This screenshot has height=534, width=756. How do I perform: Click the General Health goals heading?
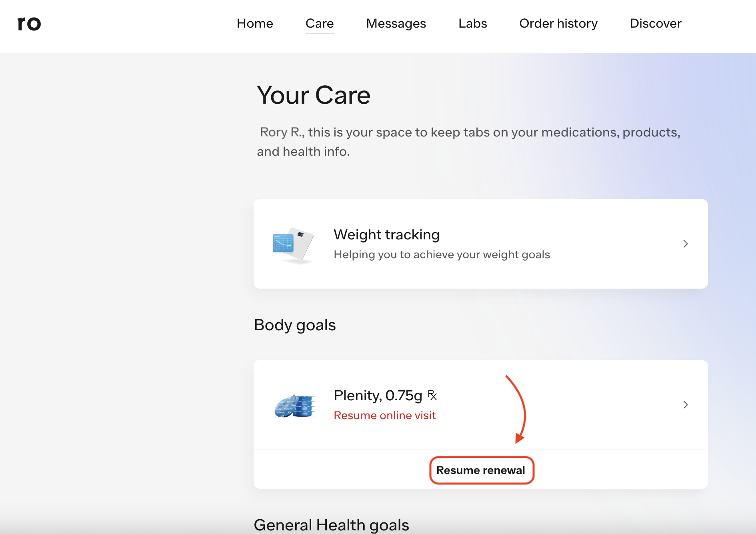pyautogui.click(x=332, y=525)
